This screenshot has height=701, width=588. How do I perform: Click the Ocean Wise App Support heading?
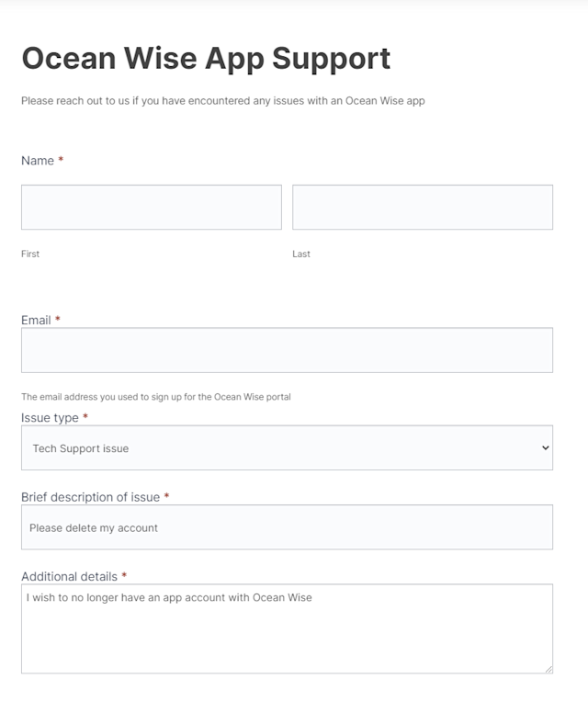(206, 58)
